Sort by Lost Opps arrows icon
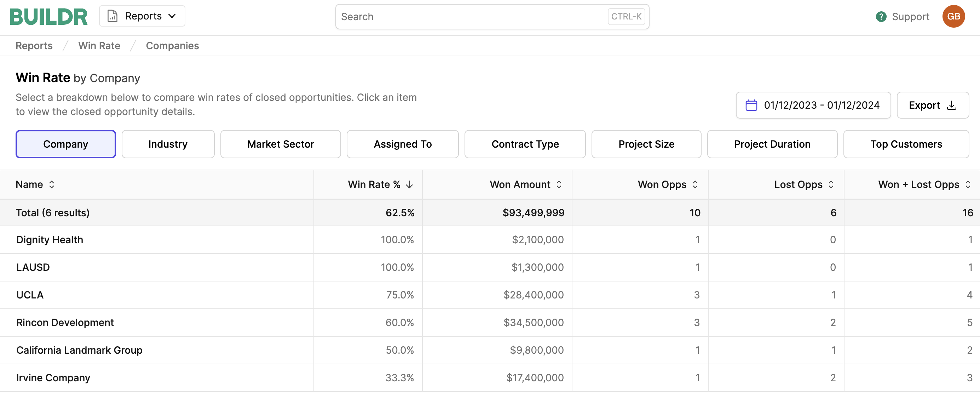980x393 pixels. pos(831,185)
